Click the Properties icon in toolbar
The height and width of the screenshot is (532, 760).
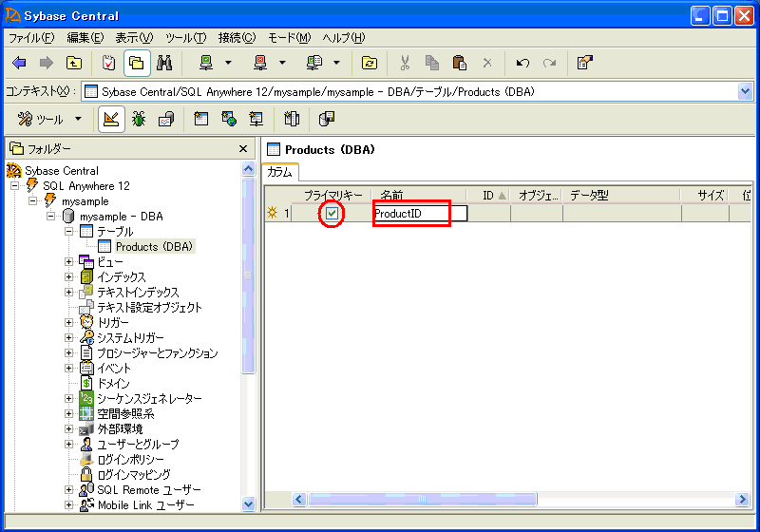(585, 64)
